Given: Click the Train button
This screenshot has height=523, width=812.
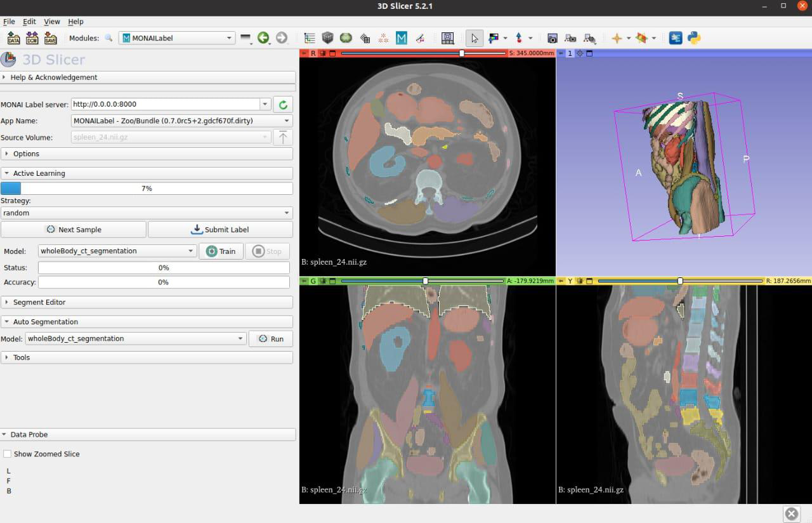Looking at the screenshot, I should click(220, 251).
